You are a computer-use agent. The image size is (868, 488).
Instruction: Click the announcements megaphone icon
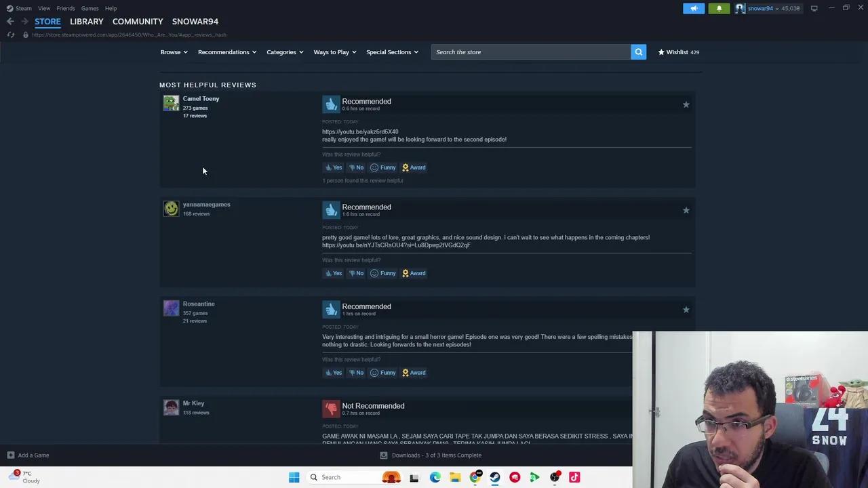[693, 8]
